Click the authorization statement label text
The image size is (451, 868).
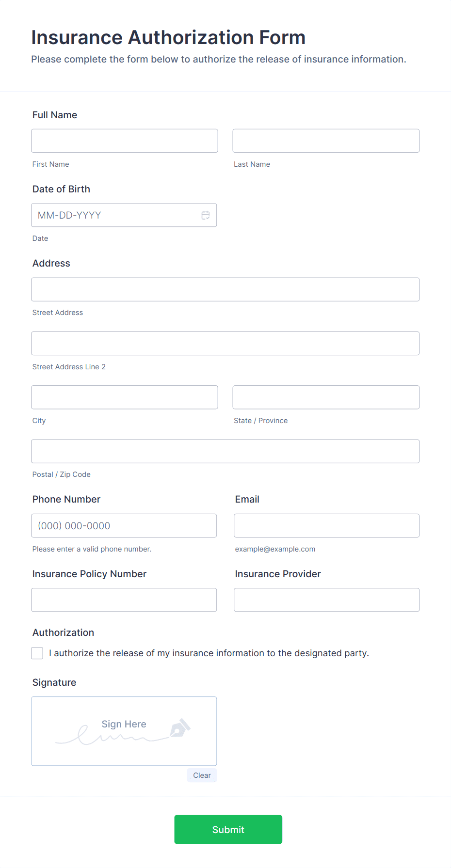(x=209, y=653)
